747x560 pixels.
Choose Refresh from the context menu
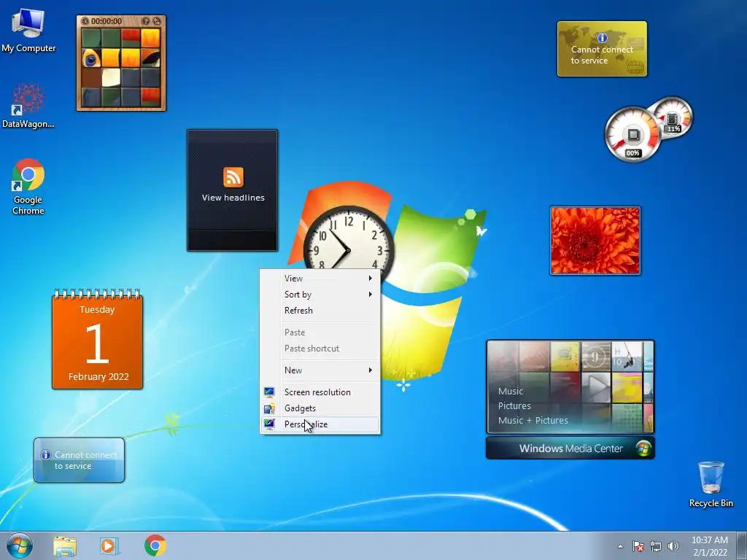click(x=320, y=311)
